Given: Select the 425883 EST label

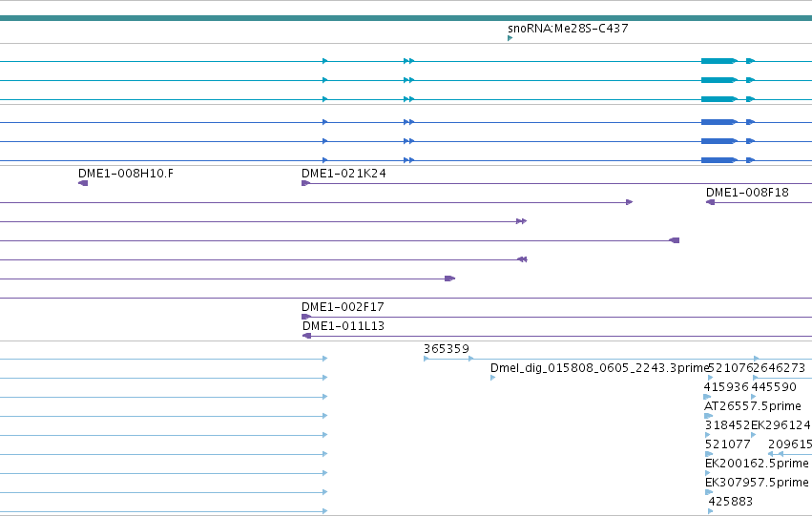Looking at the screenshot, I should pos(730,502).
